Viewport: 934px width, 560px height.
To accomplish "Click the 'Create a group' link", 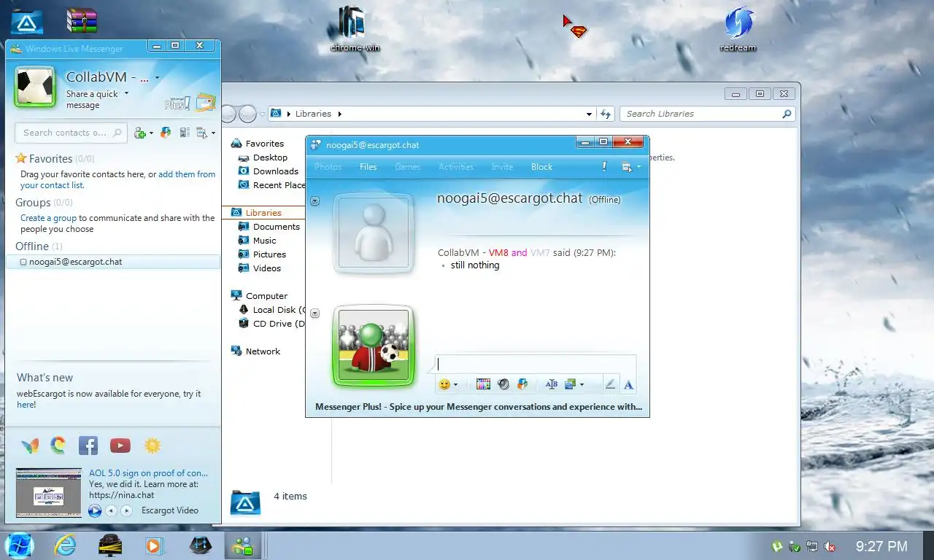I will (x=48, y=218).
